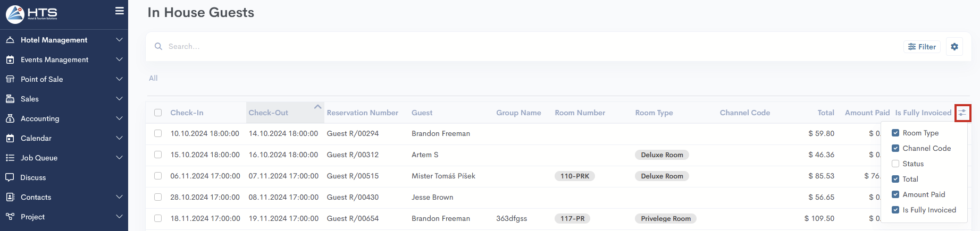The width and height of the screenshot is (980, 231).
Task: Expand the Events Management chevron
Action: pos(119,59)
